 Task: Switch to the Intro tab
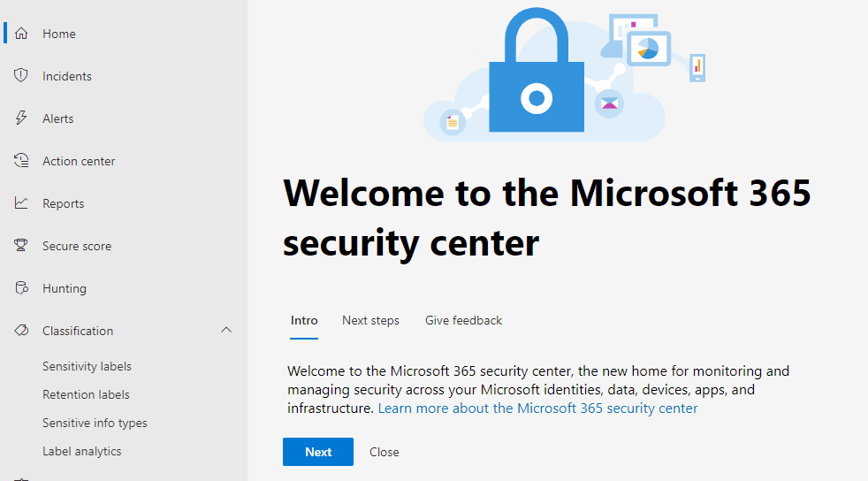click(x=304, y=320)
